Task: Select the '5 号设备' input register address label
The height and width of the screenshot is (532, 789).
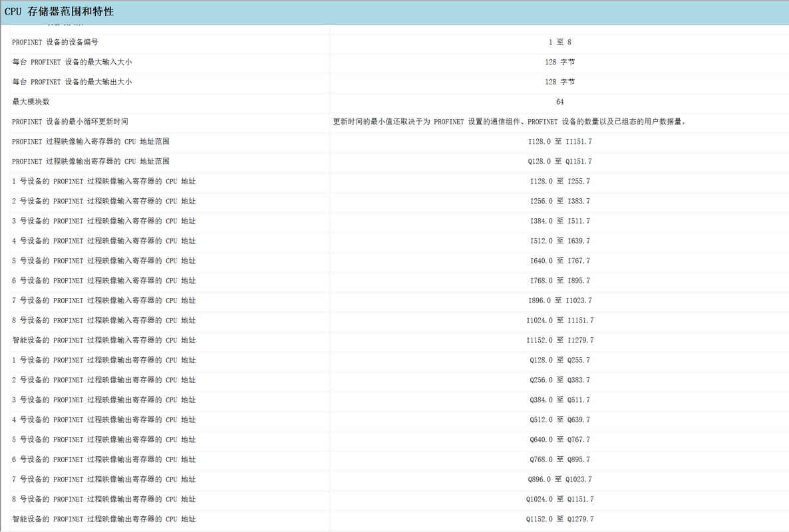Action: (x=104, y=261)
